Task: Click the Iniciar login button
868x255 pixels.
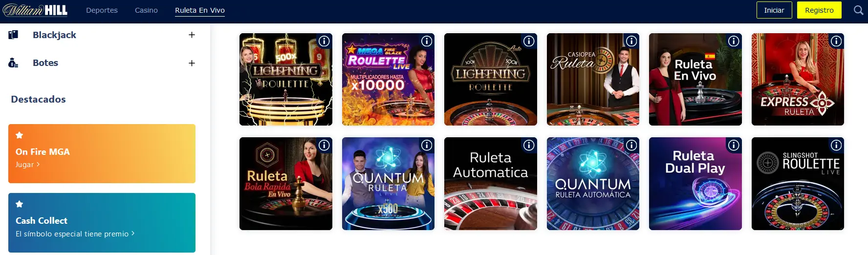Action: (774, 10)
